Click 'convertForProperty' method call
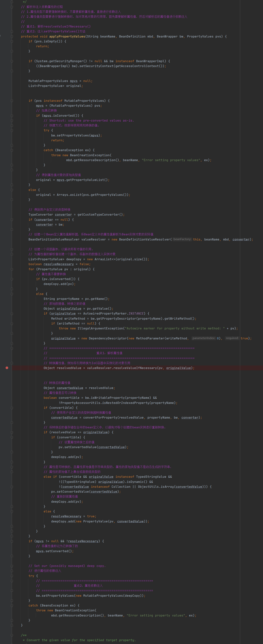This screenshot has height=644, width=263. tap(100, 417)
